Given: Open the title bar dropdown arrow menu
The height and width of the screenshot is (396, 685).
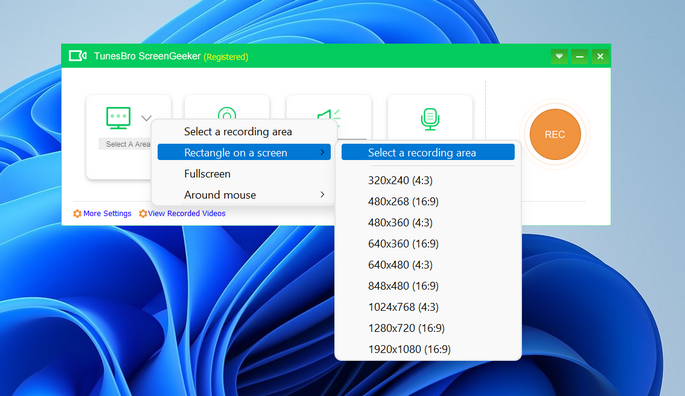Looking at the screenshot, I should 559,56.
